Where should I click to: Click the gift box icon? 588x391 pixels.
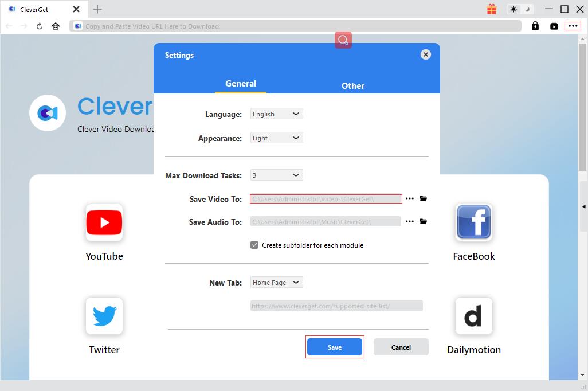coord(492,9)
